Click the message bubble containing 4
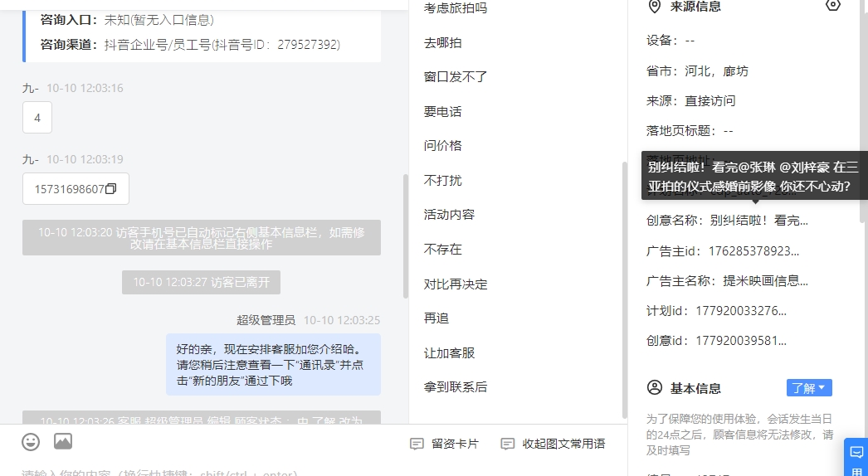Image resolution: width=868 pixels, height=476 pixels. [x=37, y=117]
